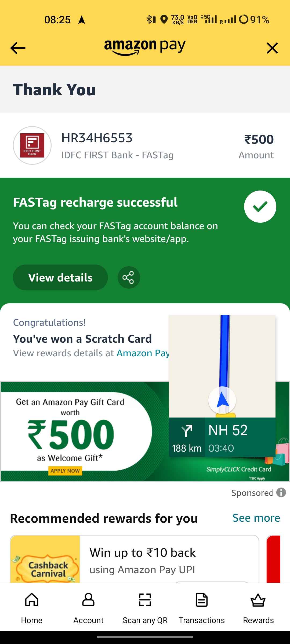
Task: Tap the green success checkmark icon
Action: 260,206
